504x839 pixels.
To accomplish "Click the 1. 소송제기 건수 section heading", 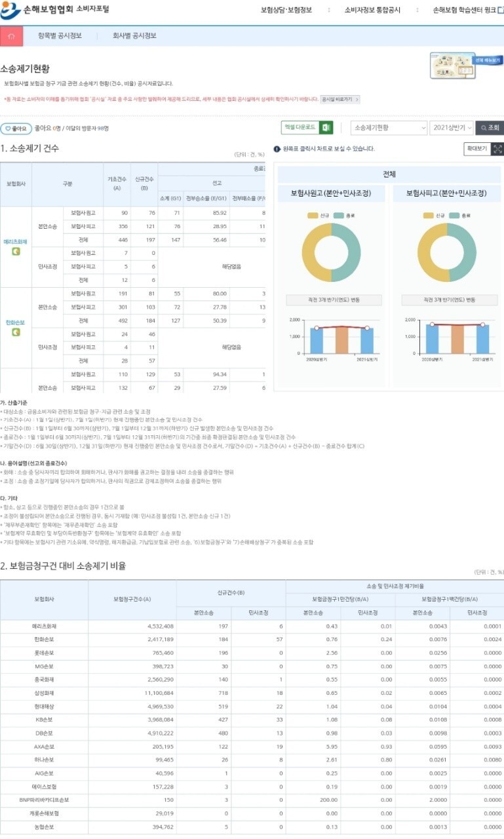I will 30,148.
